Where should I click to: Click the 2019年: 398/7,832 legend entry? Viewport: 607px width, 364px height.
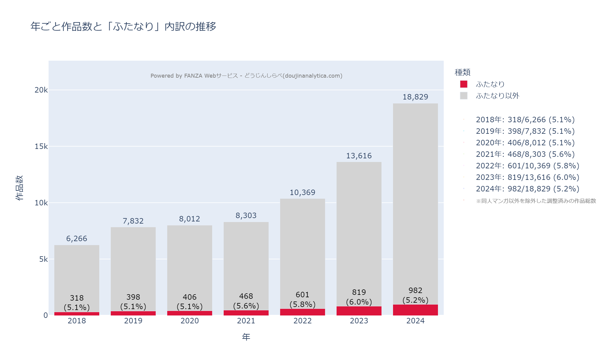[525, 131]
